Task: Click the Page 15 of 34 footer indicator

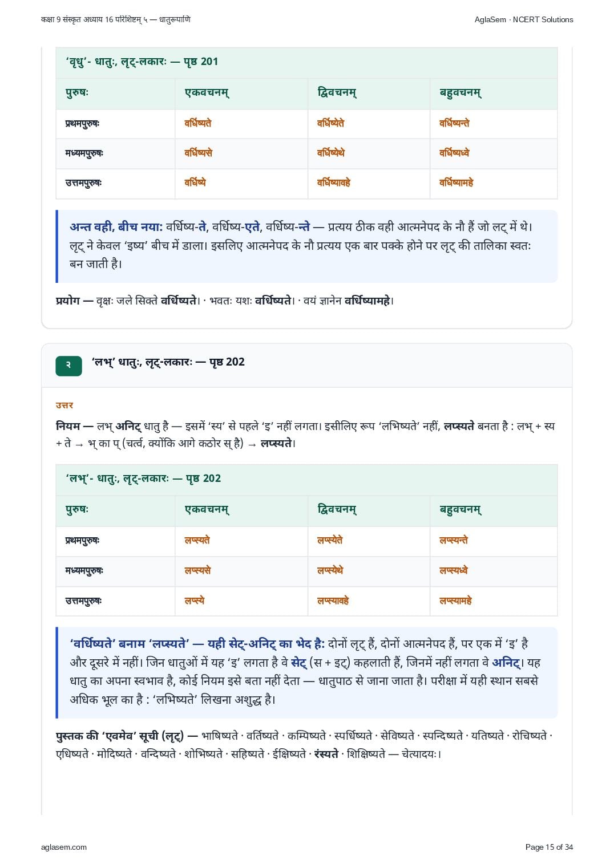Action: 549,847
